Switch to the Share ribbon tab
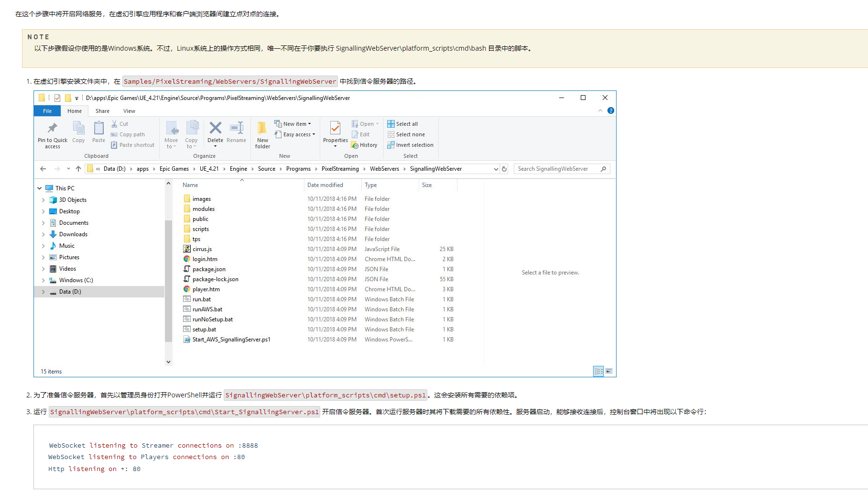Image resolution: width=868 pixels, height=494 pixels. coord(102,111)
